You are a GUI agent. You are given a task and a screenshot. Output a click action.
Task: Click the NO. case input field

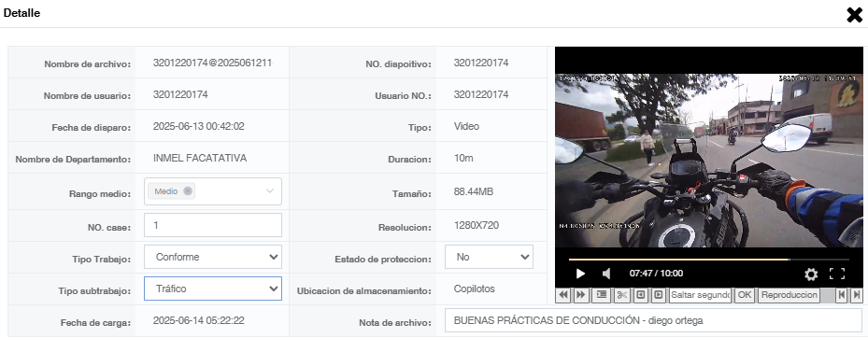tap(213, 225)
